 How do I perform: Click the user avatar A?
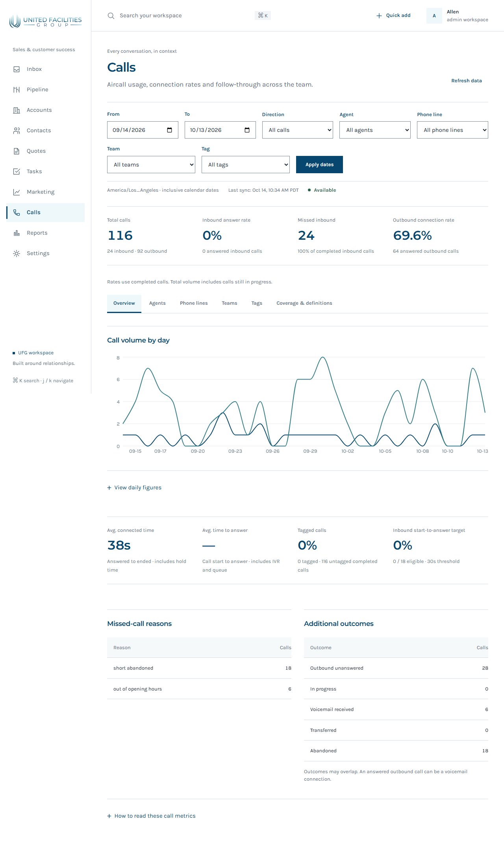(x=434, y=16)
